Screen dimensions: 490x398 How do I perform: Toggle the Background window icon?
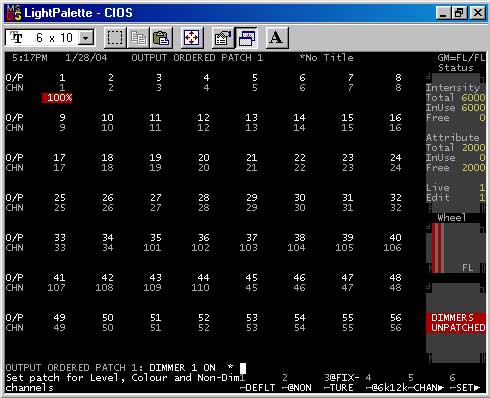point(246,38)
